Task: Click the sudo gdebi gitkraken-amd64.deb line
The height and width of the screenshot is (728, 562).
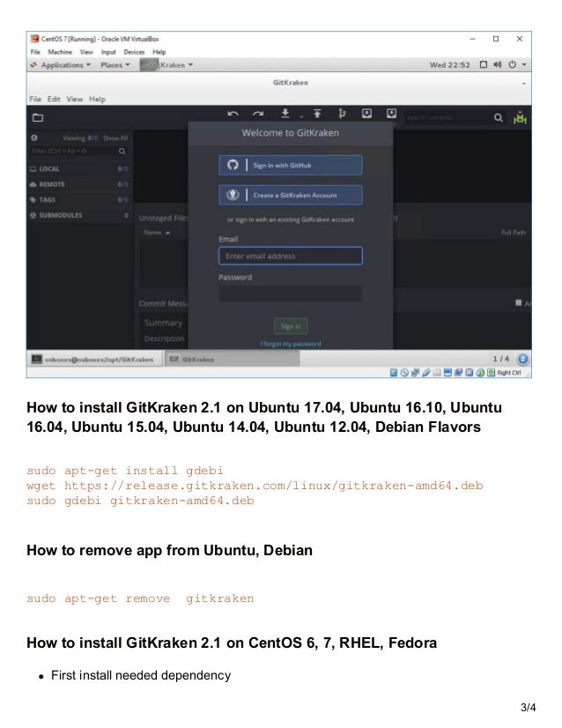Action: point(140,501)
